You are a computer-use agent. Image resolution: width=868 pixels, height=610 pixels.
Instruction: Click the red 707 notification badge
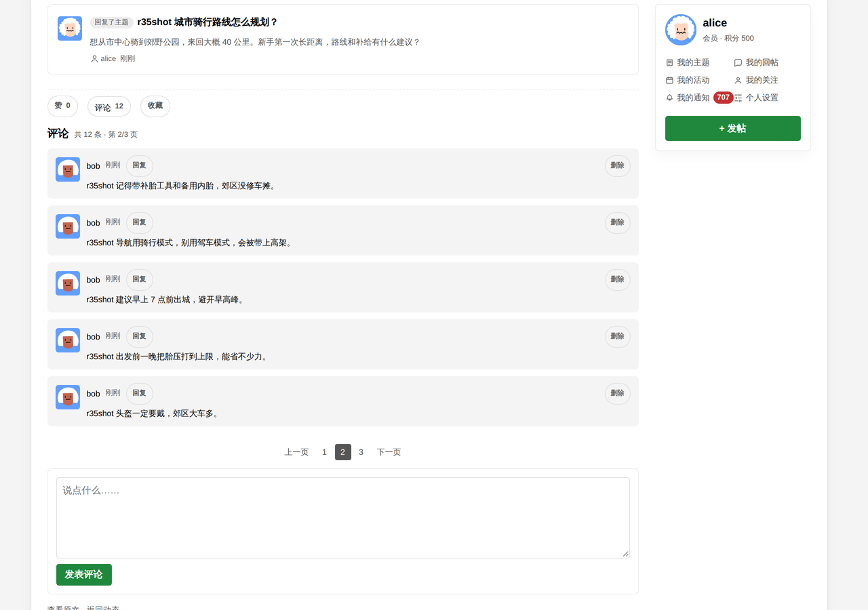pos(724,98)
